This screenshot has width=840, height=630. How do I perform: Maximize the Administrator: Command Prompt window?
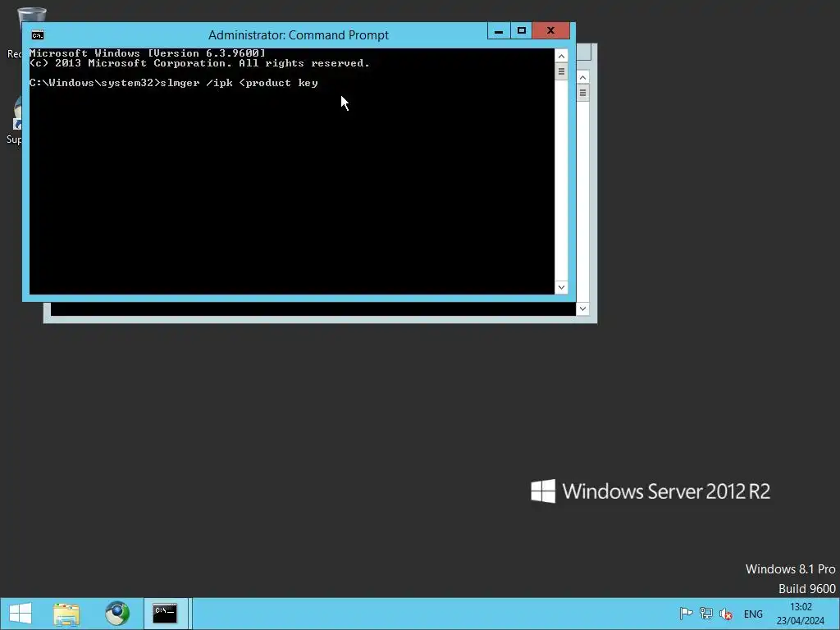(521, 31)
